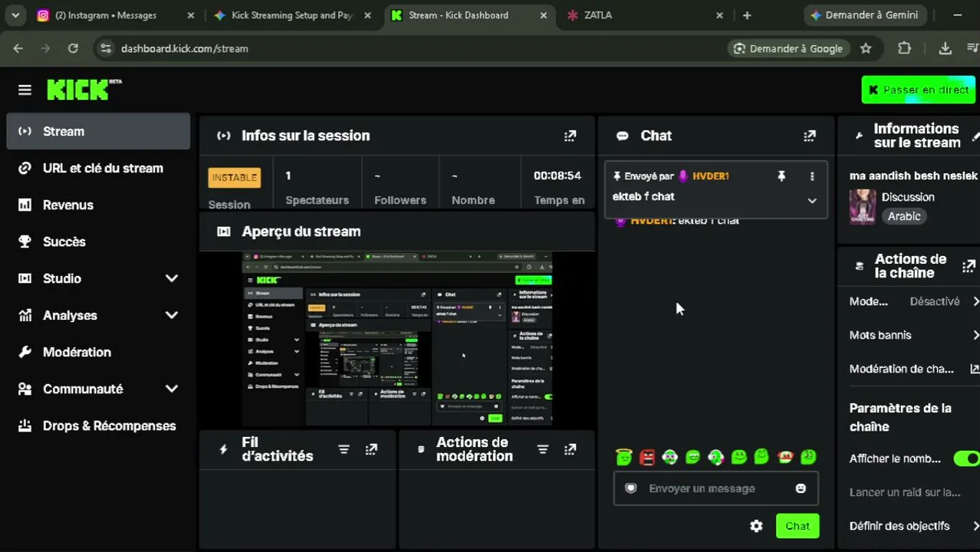Pop out the Infos sur la session panel
The image size is (980, 552).
(570, 136)
